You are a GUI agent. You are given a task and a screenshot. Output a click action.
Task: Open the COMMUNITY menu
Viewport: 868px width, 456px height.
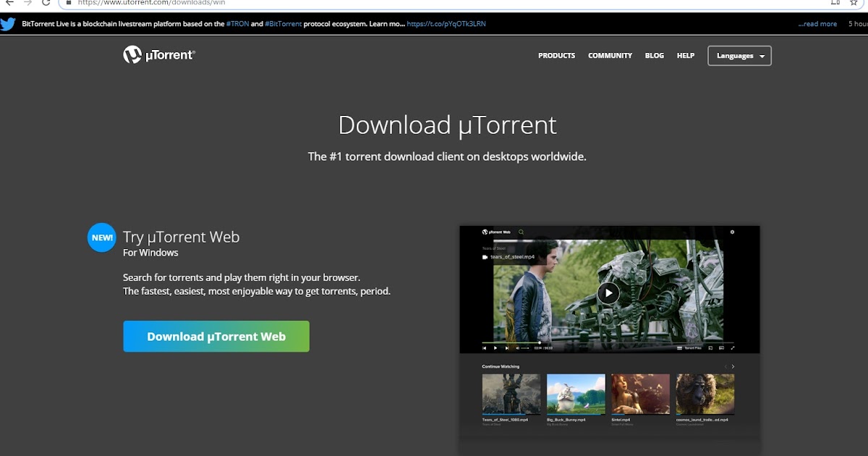[610, 56]
